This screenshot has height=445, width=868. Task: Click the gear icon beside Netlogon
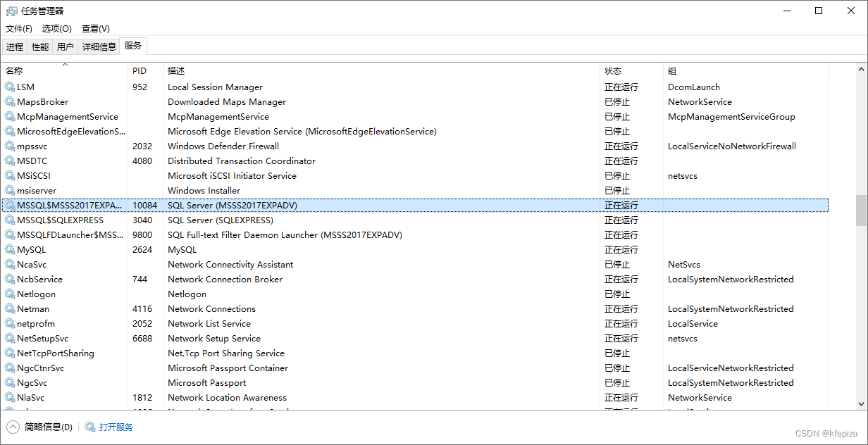point(10,294)
